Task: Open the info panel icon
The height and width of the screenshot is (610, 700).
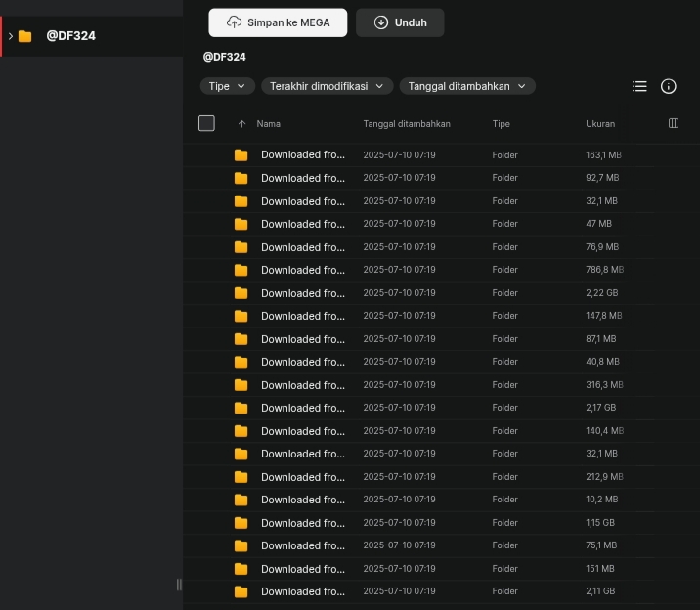Action: point(669,86)
